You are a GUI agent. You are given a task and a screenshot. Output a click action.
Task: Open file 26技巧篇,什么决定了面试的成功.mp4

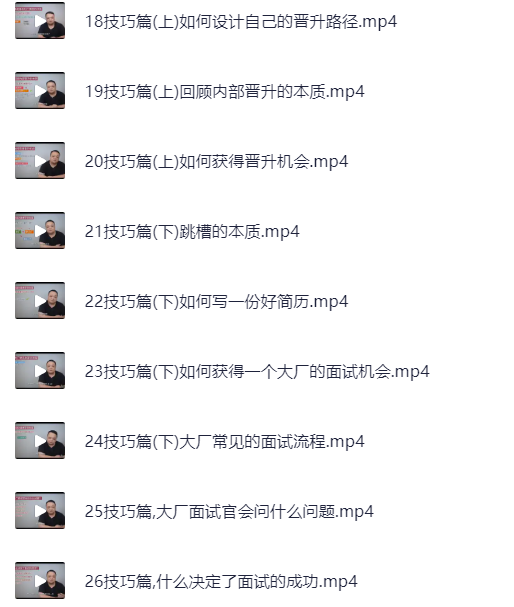click(x=221, y=582)
